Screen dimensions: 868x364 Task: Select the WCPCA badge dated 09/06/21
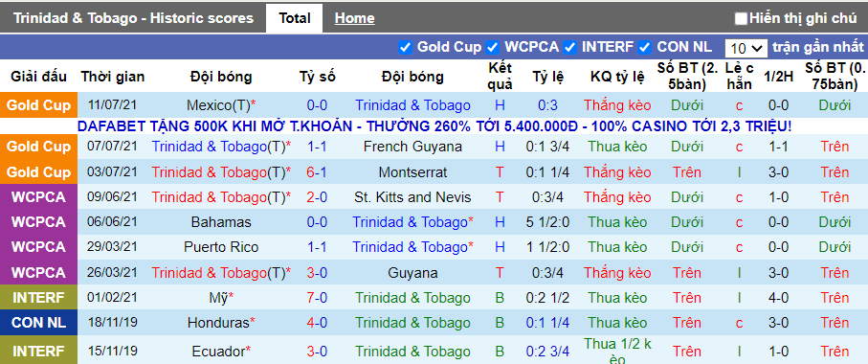click(x=37, y=197)
